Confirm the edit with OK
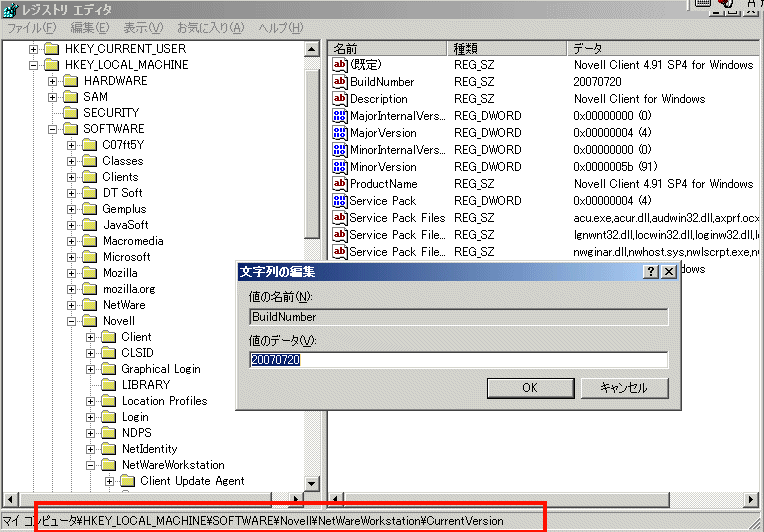This screenshot has height=532, width=764. [x=531, y=388]
